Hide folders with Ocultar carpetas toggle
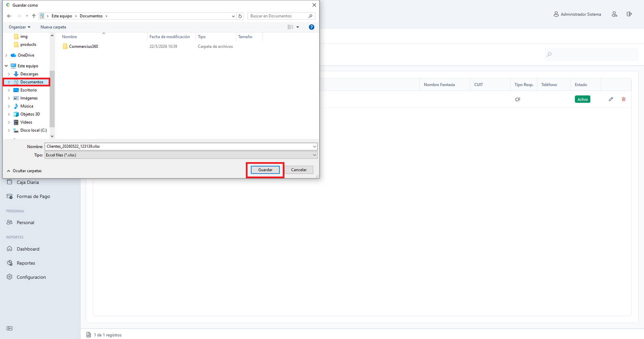This screenshot has height=339, width=644. click(24, 171)
